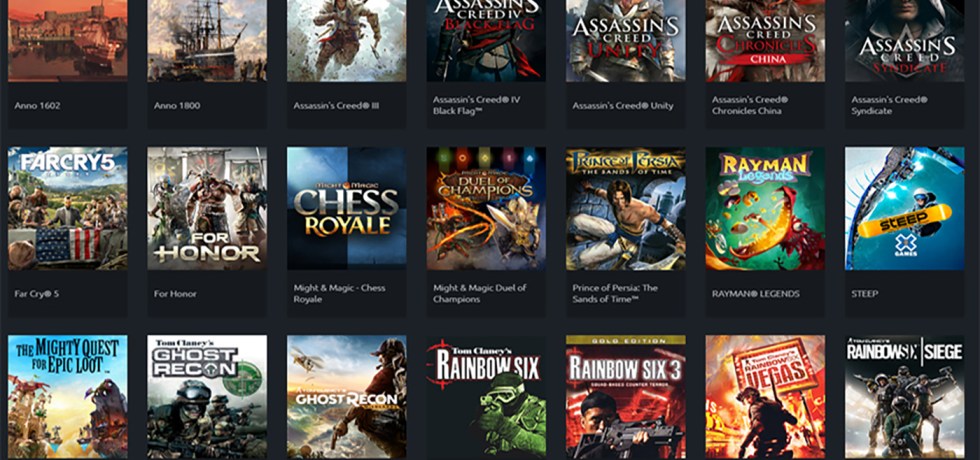Open the Rainbow Six Vegas cover
980x460 pixels.
pos(765,396)
